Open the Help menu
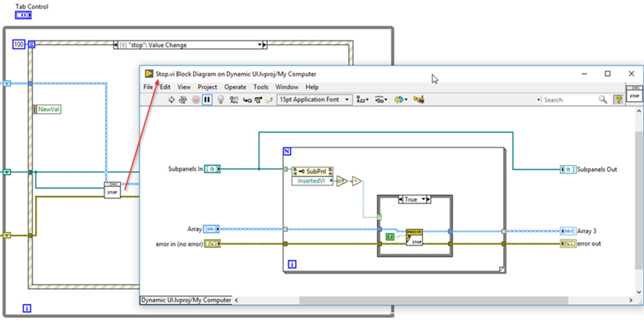Viewport: 644px width, 322px height. point(312,87)
